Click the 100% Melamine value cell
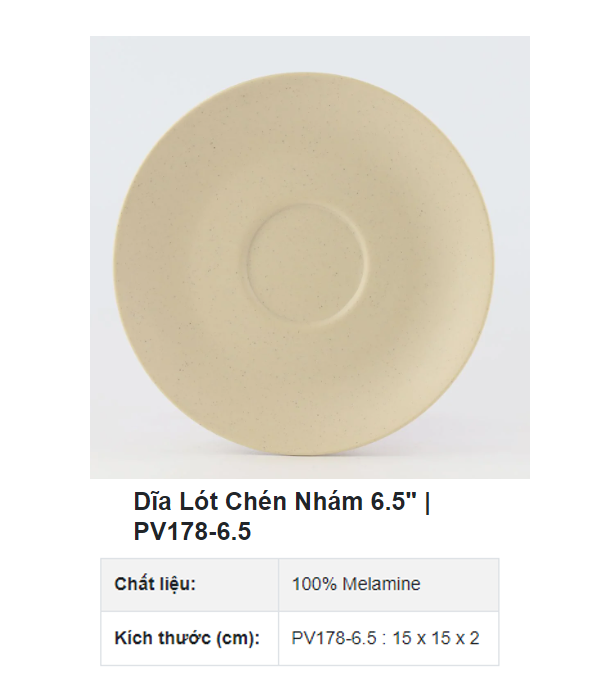The image size is (604, 698). [x=389, y=584]
